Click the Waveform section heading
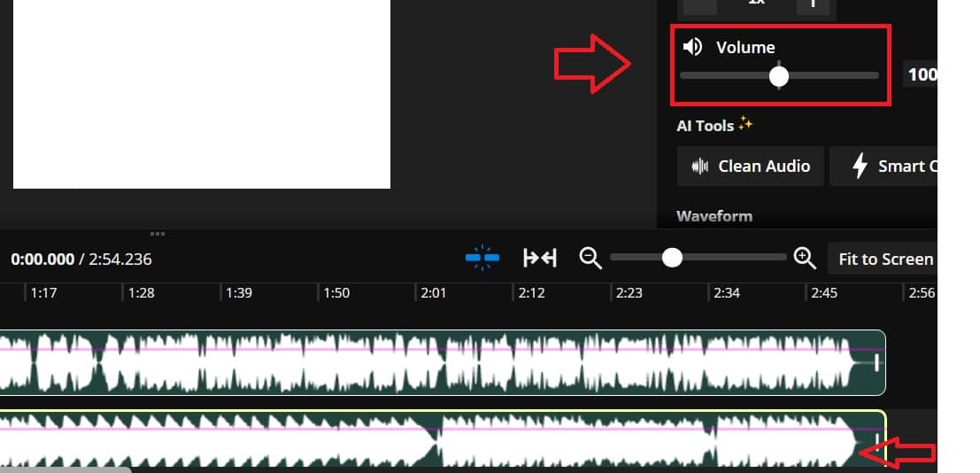The height and width of the screenshot is (473, 980). pyautogui.click(x=714, y=216)
